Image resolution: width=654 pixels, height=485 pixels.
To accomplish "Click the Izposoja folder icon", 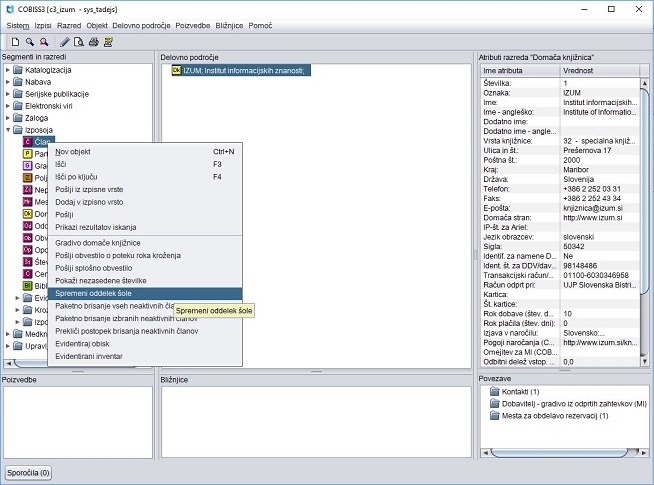I will click(x=18, y=130).
